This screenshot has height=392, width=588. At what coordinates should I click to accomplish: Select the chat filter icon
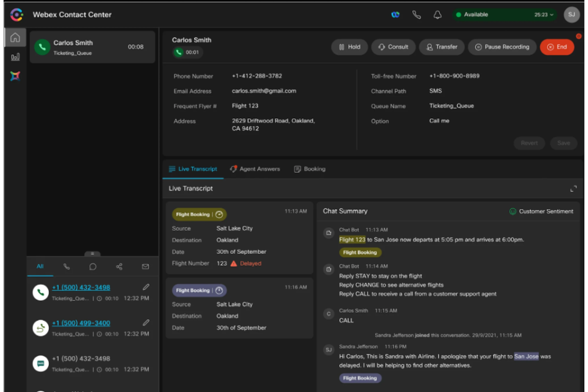[x=93, y=266]
